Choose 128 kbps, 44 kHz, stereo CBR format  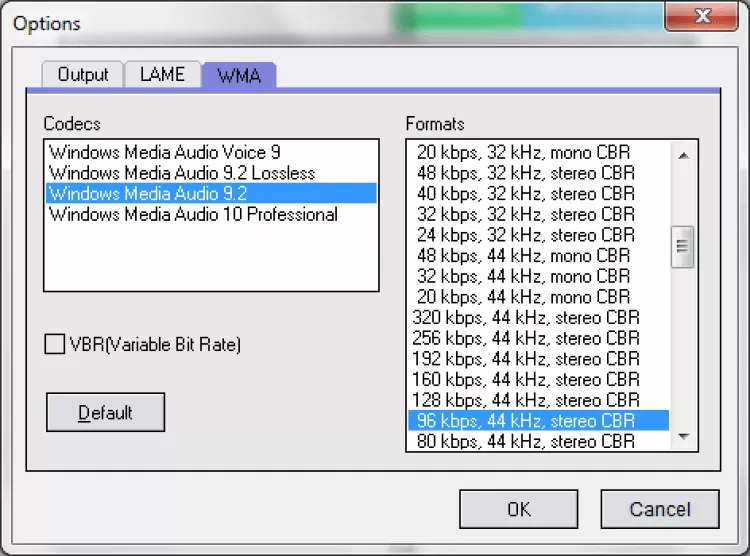click(x=526, y=399)
